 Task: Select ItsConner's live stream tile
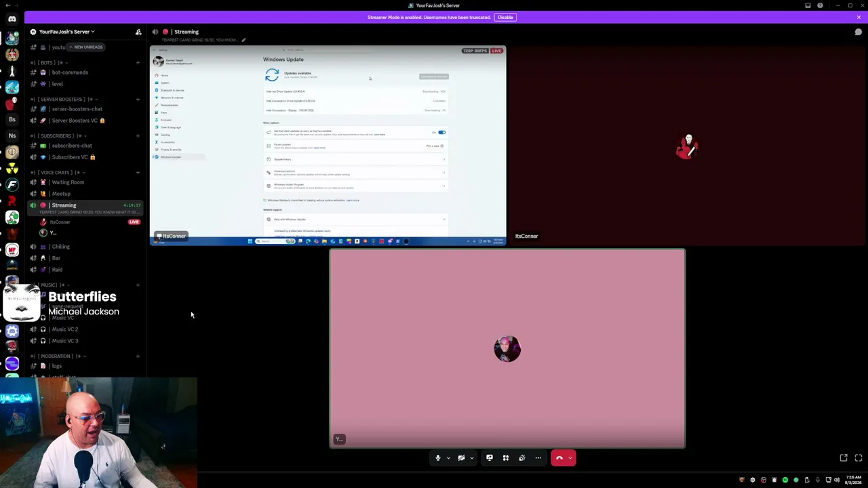pyautogui.click(x=328, y=145)
